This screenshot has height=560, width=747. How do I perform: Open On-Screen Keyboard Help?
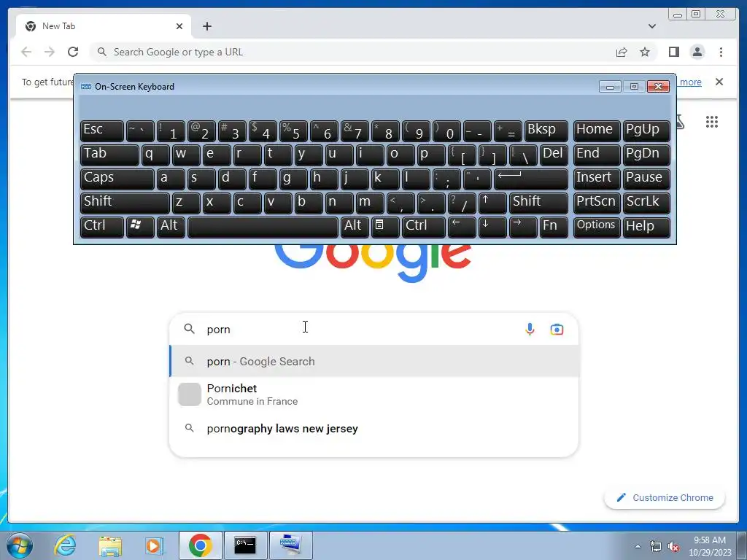646,227
